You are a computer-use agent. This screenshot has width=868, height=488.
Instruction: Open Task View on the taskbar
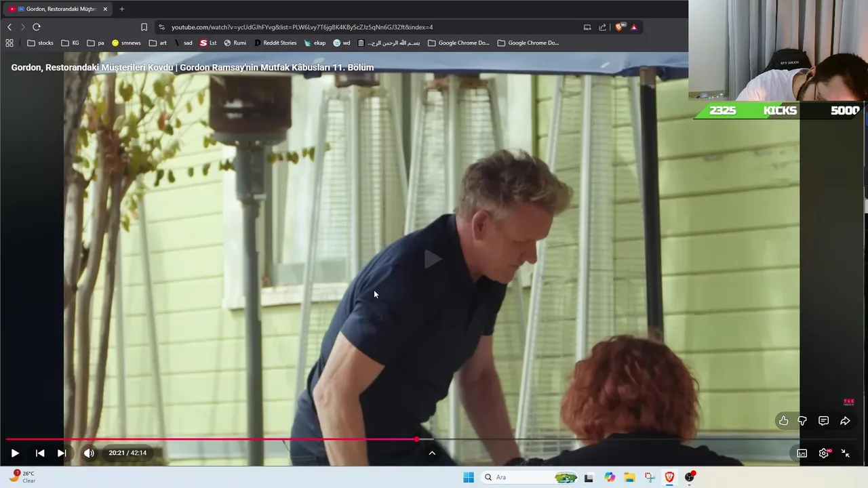tap(589, 477)
